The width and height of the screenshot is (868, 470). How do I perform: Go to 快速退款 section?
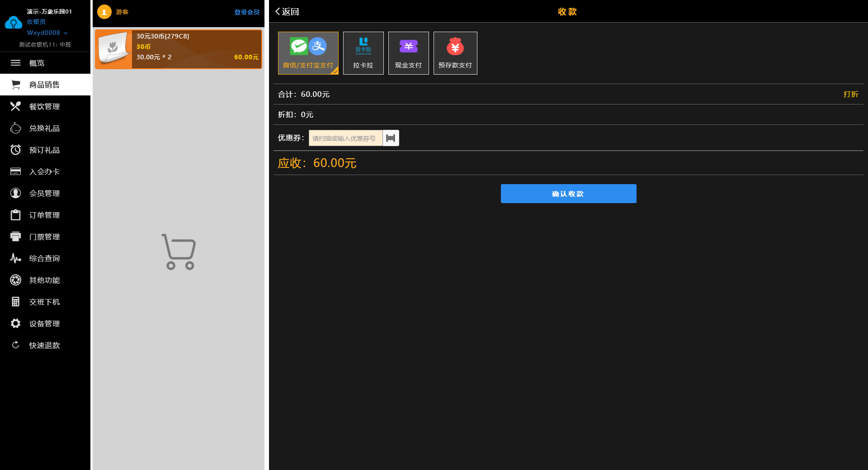(x=45, y=345)
